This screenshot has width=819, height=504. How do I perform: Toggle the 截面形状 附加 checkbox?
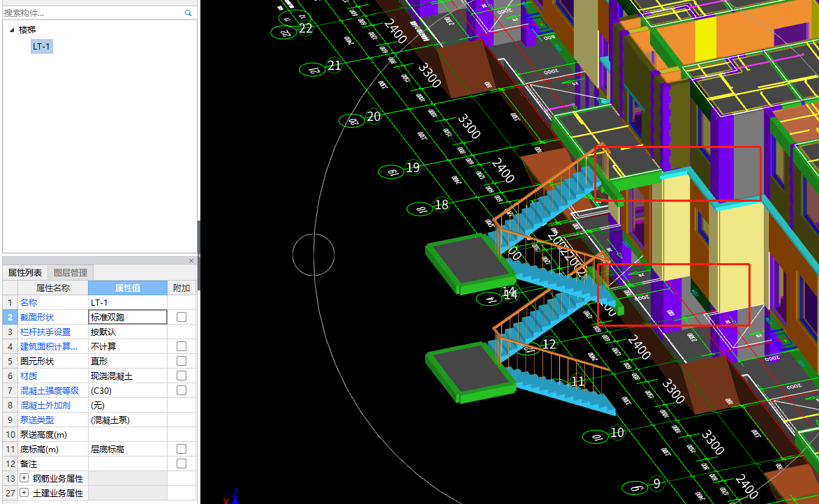click(x=182, y=317)
